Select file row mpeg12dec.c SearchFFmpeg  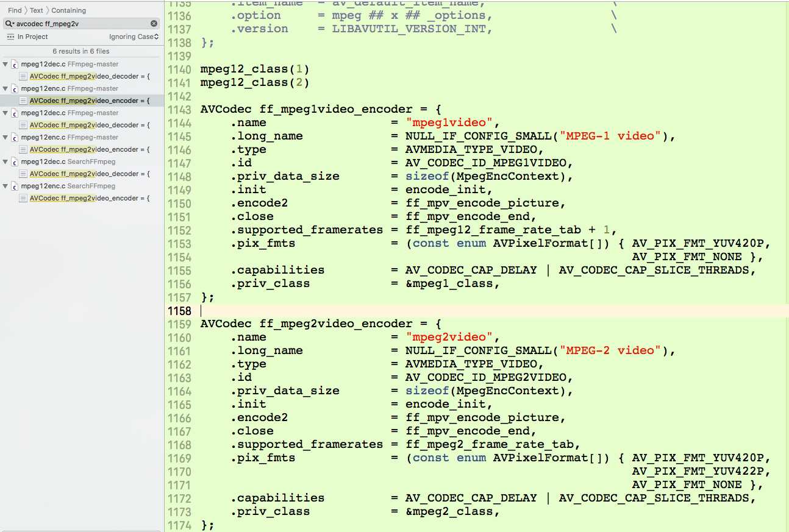tap(82, 161)
